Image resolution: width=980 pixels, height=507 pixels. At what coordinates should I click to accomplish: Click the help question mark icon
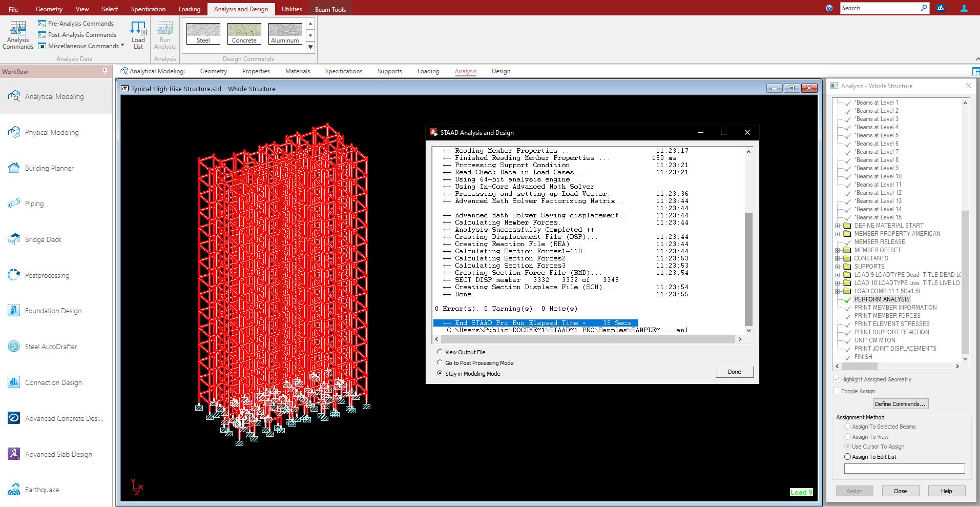[x=829, y=8]
